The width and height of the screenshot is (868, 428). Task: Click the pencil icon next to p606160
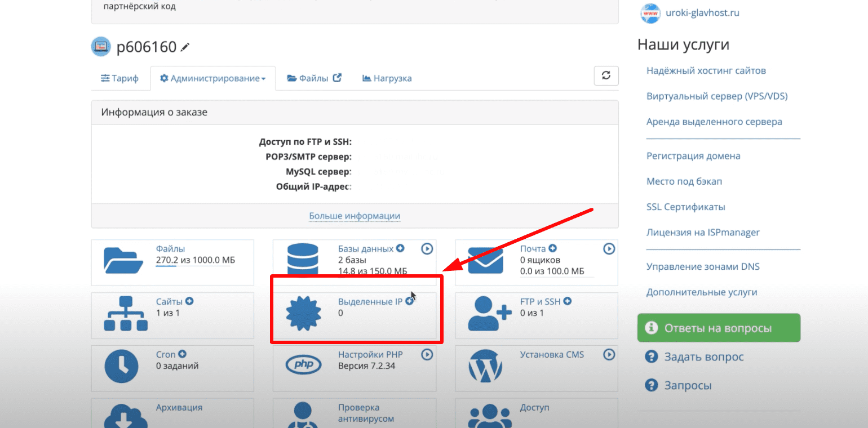pos(185,47)
